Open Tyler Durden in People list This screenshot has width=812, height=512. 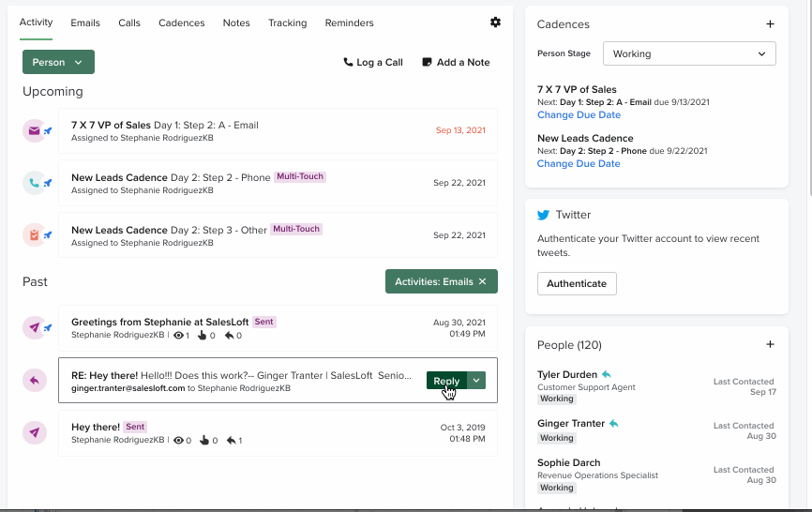pos(567,374)
